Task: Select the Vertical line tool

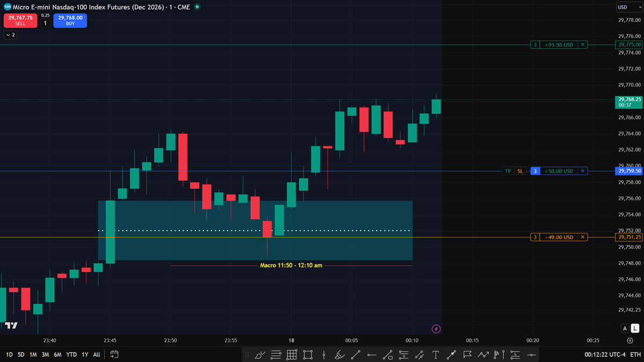Action: [324, 354]
